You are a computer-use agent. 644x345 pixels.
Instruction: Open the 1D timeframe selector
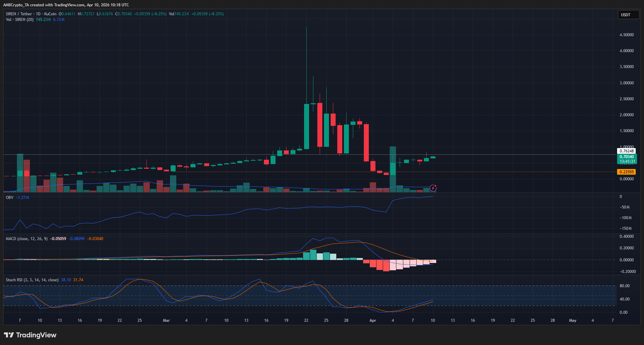(x=38, y=14)
